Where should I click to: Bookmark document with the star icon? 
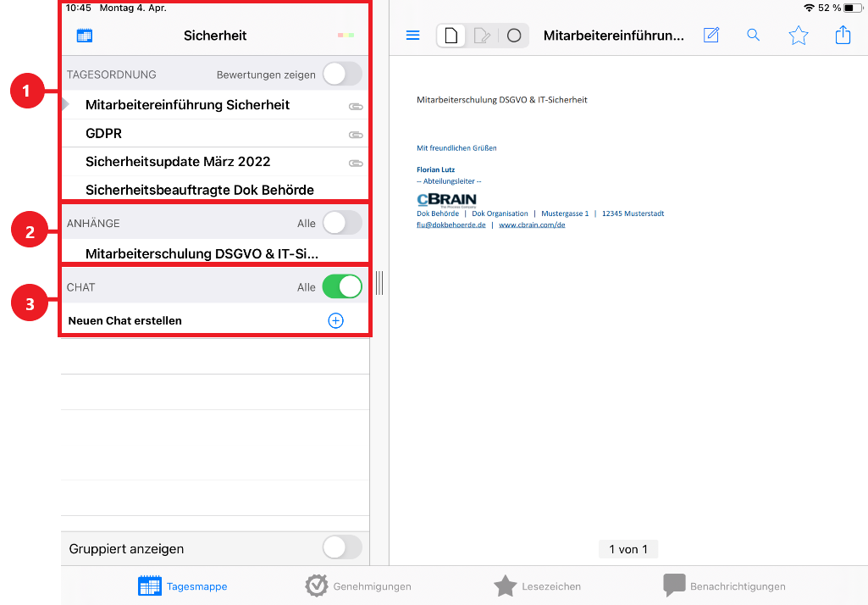coord(799,36)
